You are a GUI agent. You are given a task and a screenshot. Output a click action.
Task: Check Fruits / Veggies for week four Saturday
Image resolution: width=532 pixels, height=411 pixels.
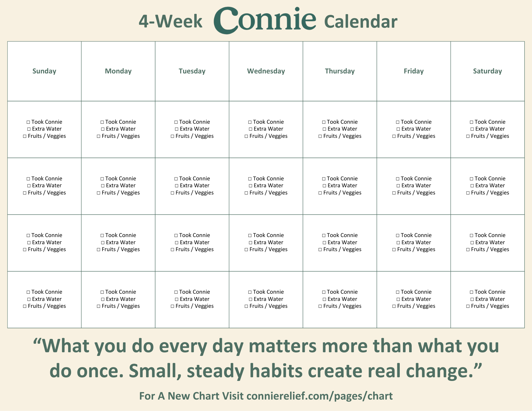click(468, 306)
